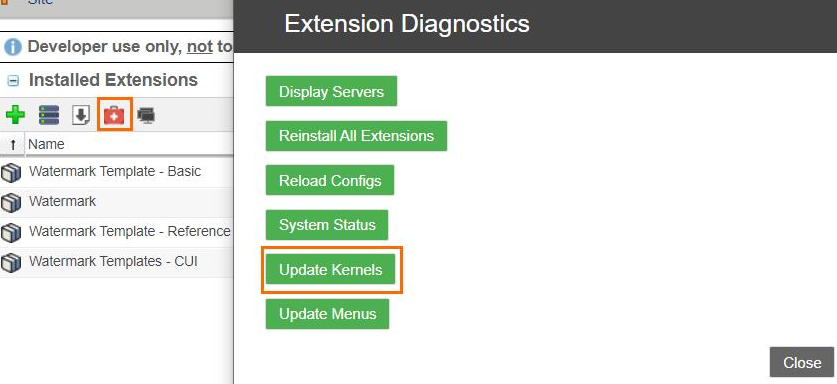Sort with the up arrow column header

[13, 144]
